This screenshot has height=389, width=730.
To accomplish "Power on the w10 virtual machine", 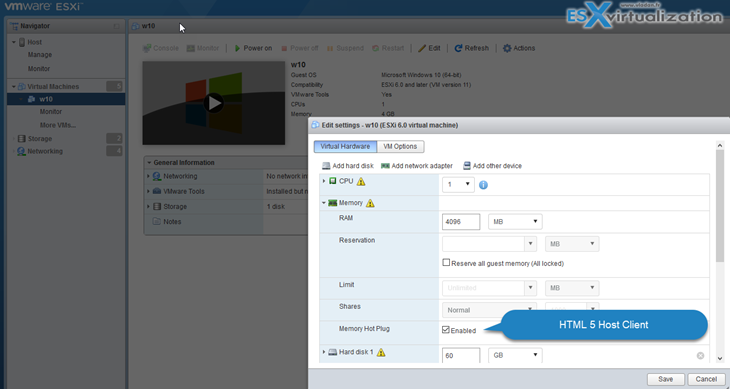I will click(253, 48).
